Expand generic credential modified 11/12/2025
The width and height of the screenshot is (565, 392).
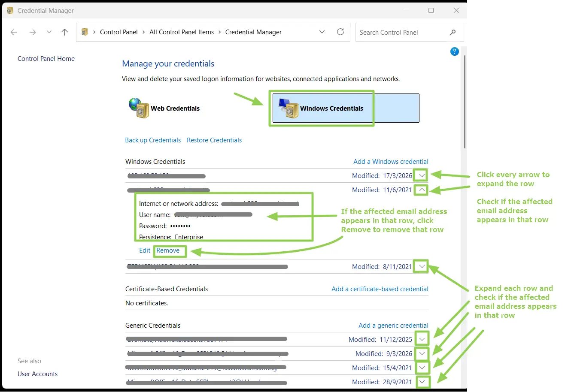(x=422, y=339)
